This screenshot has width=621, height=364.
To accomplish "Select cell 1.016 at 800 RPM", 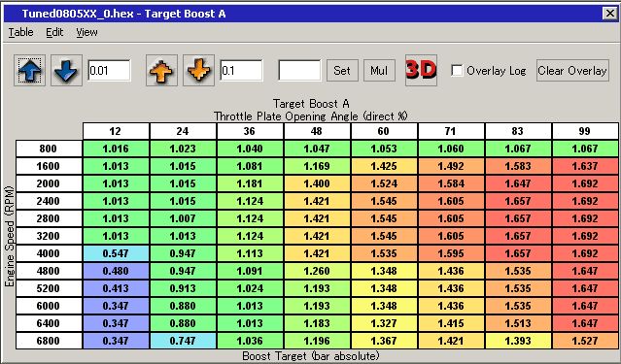I will 116,149.
